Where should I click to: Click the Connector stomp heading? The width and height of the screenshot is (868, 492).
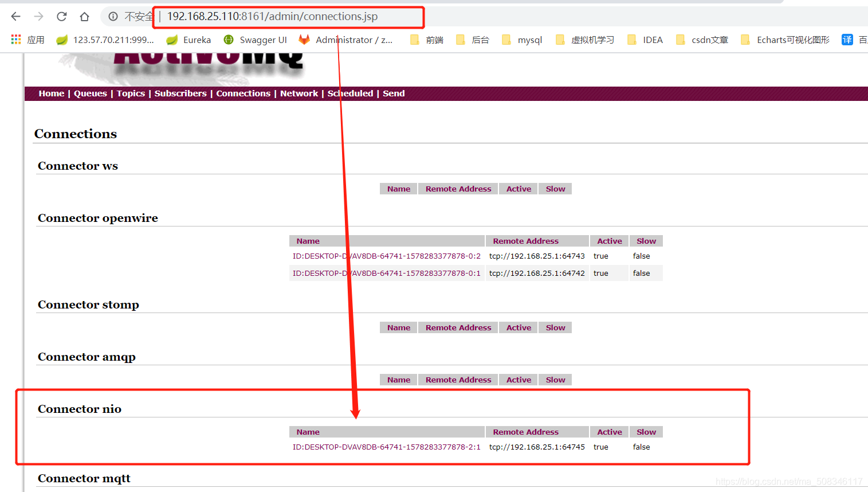point(88,304)
